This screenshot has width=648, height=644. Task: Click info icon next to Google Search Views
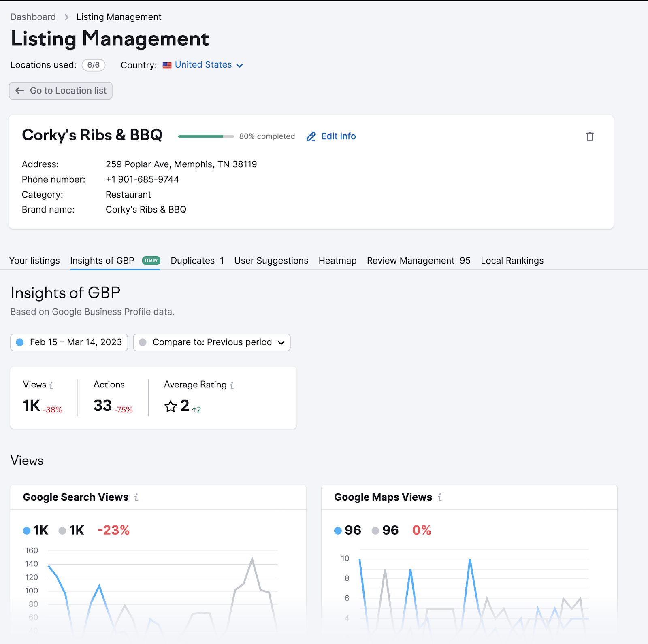pos(136,497)
